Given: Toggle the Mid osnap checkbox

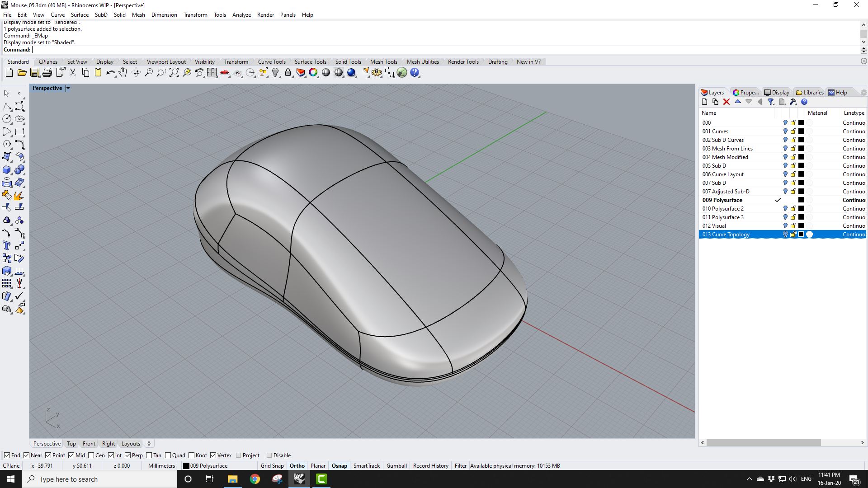Looking at the screenshot, I should (71, 455).
